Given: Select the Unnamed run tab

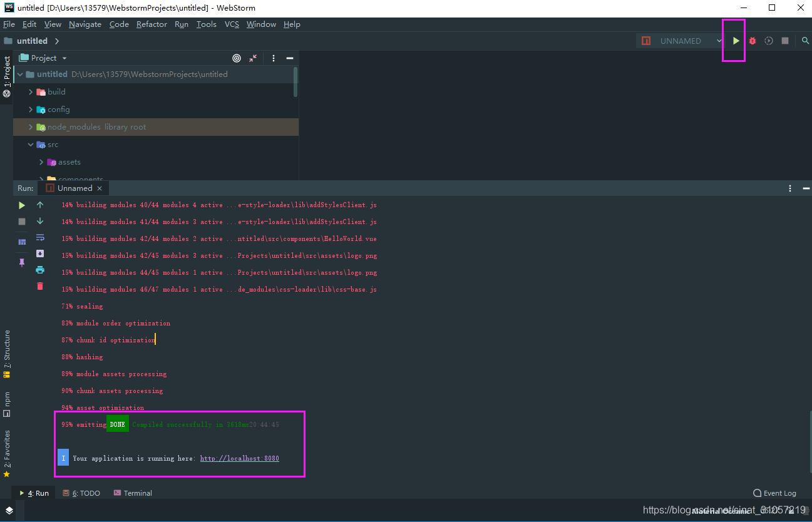Looking at the screenshot, I should 75,188.
